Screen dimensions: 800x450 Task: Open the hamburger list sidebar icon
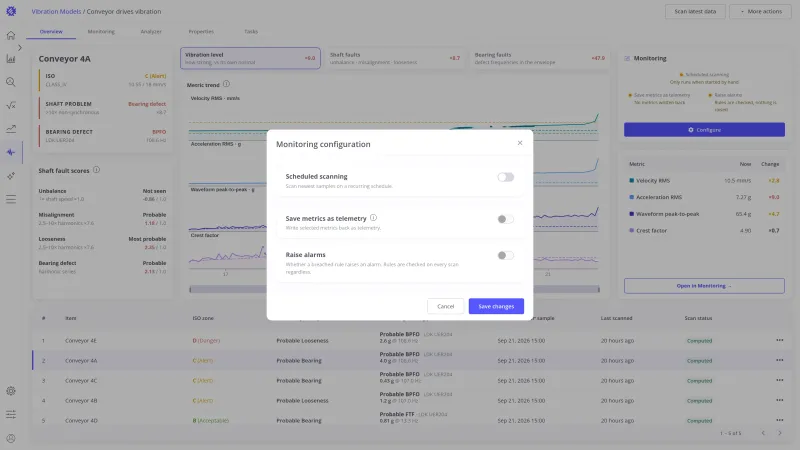click(11, 199)
